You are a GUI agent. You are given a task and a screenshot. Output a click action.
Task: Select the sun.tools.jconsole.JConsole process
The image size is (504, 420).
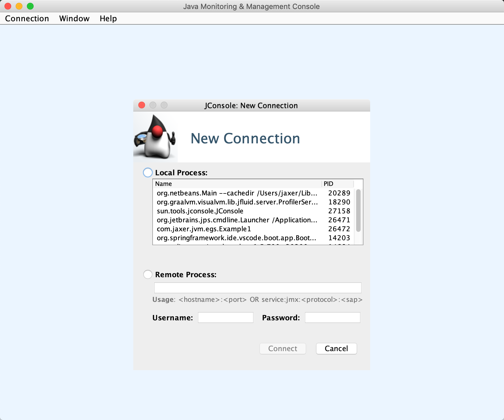pyautogui.click(x=253, y=211)
